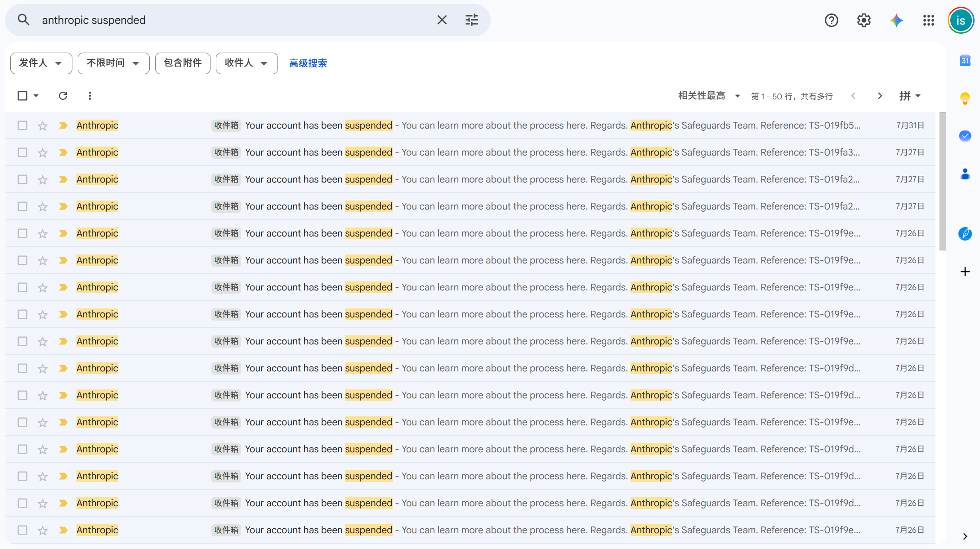980x549 pixels.
Task: Open the Settings gear
Action: pos(864,20)
